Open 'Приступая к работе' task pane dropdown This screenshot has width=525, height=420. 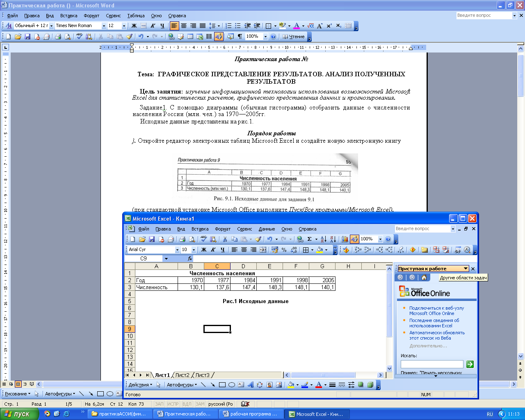pyautogui.click(x=466, y=269)
